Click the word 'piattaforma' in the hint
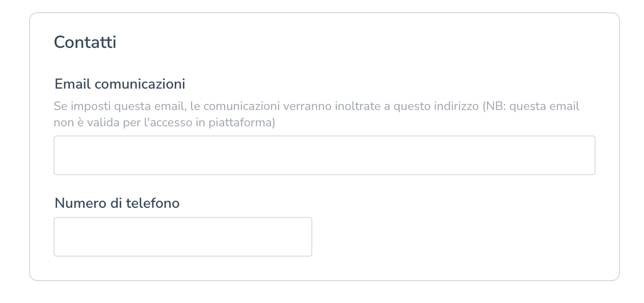Screen dimensions: 644x303 click(x=241, y=123)
